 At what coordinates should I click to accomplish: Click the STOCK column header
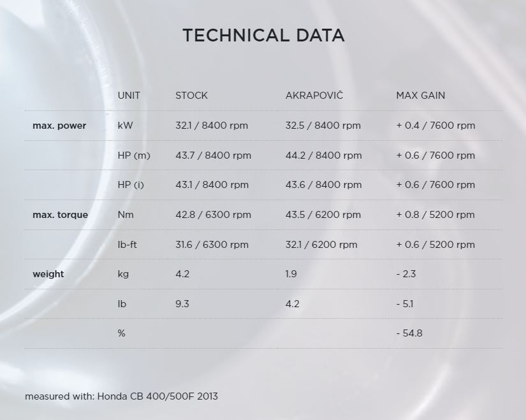pos(191,96)
